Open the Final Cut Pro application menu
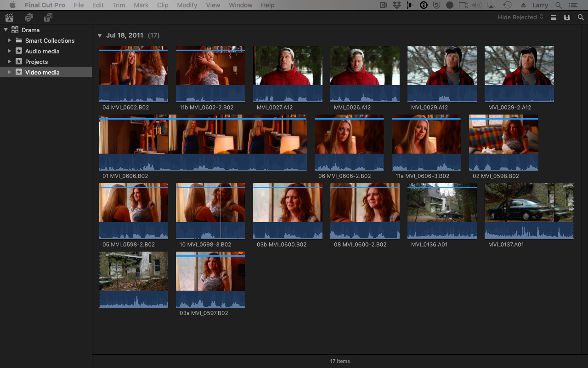This screenshot has width=588, height=368. tap(45, 5)
